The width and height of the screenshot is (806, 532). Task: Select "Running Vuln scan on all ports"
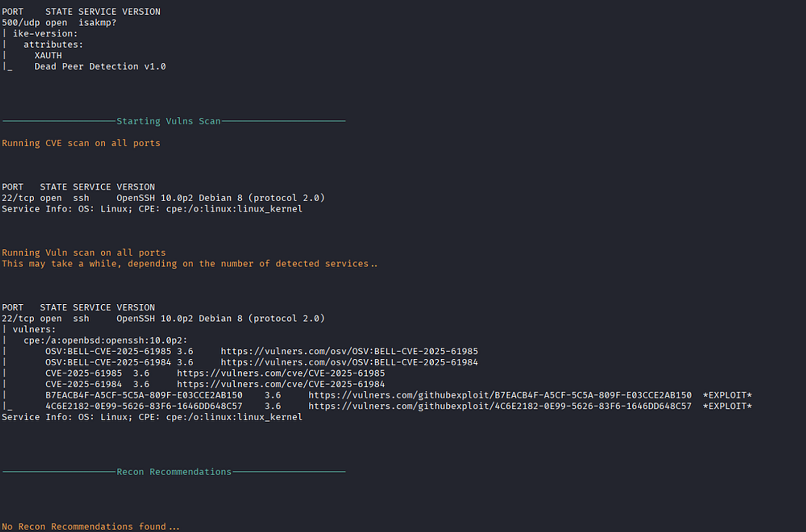click(84, 253)
